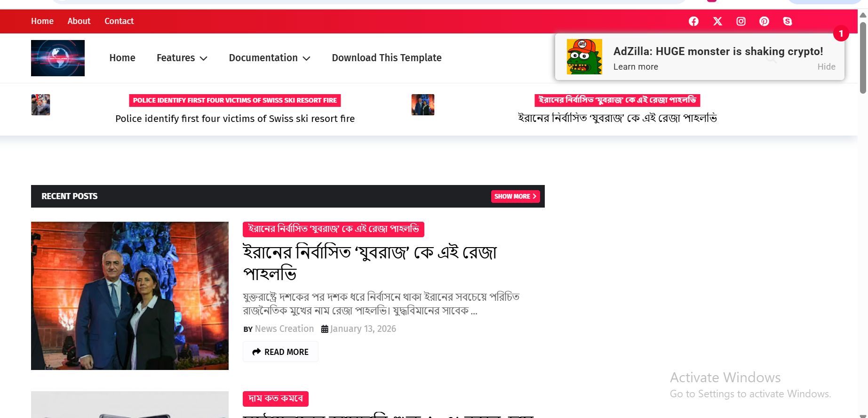868x418 pixels.
Task: Click the page vertical scrollbar thumb
Action: [x=863, y=56]
